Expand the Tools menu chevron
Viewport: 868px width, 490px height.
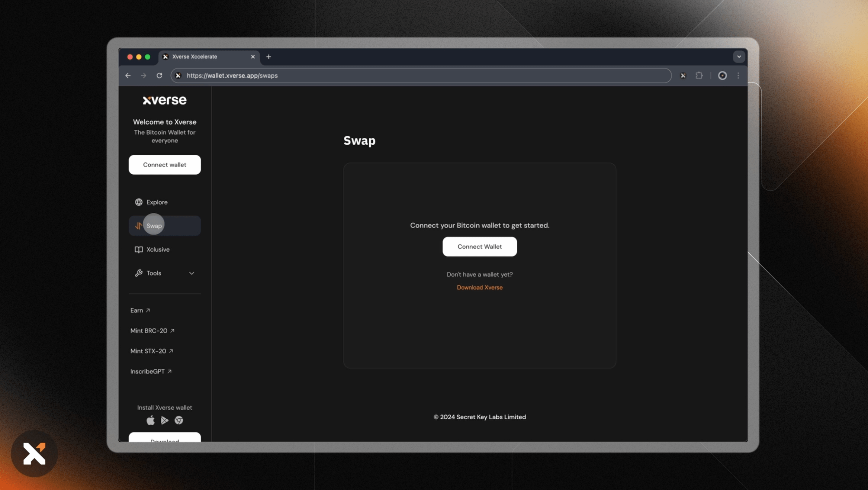[192, 273]
